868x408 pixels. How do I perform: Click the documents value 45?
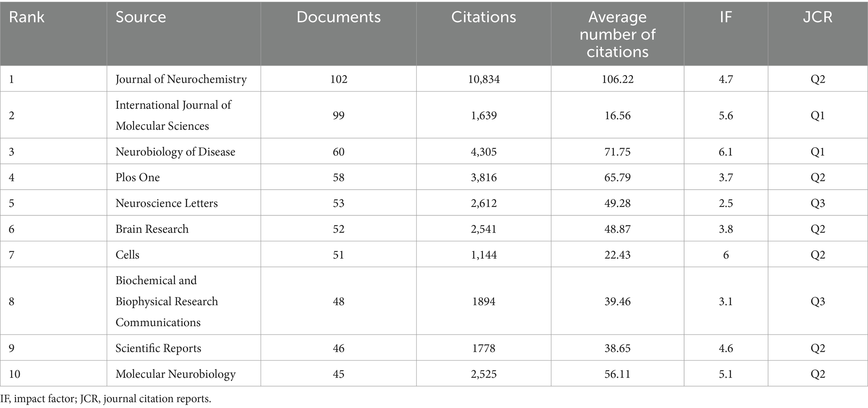tap(338, 374)
